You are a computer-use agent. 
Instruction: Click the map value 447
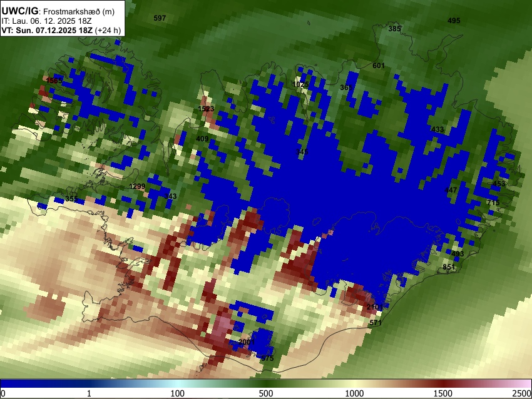(451, 190)
